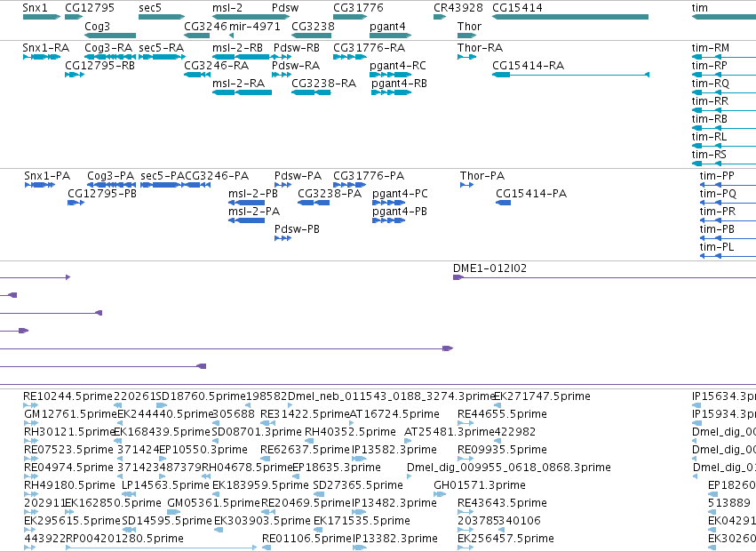Select the Snx1-PA protein label

pyautogui.click(x=47, y=176)
